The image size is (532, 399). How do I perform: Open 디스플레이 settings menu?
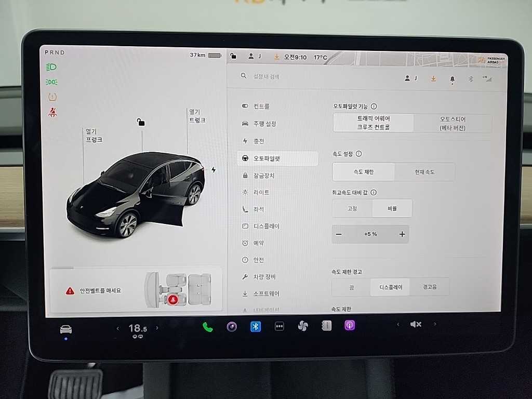point(266,226)
